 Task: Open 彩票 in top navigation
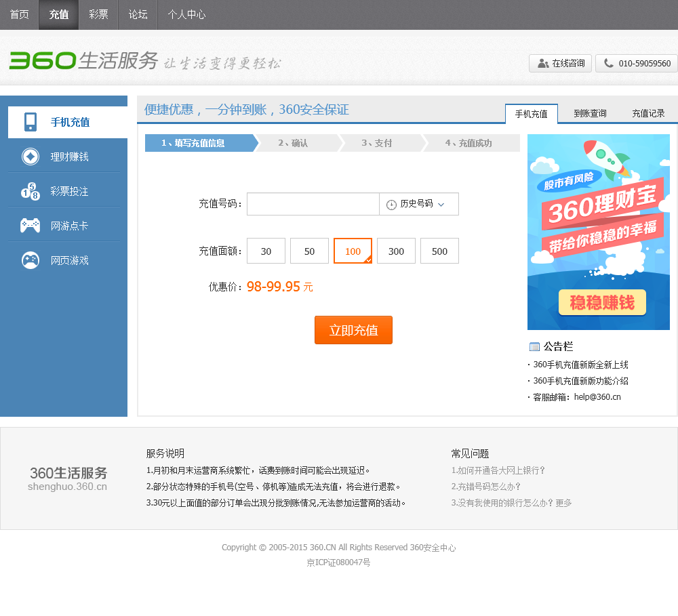click(x=98, y=15)
